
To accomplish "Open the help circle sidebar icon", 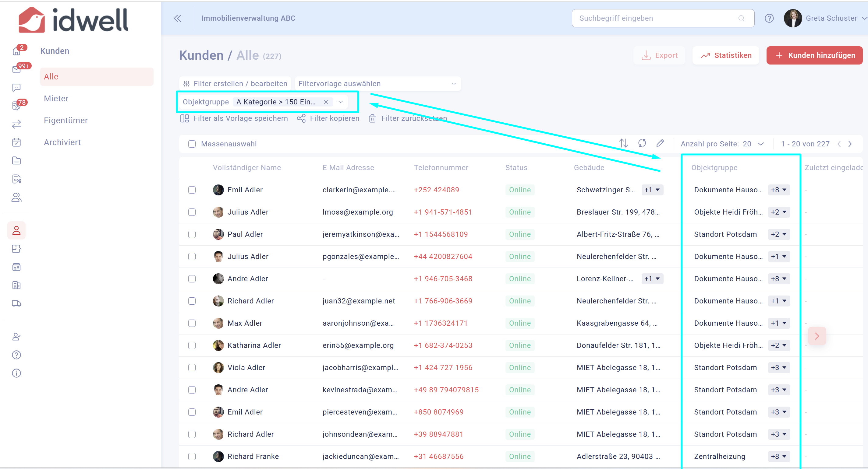I will (16, 355).
